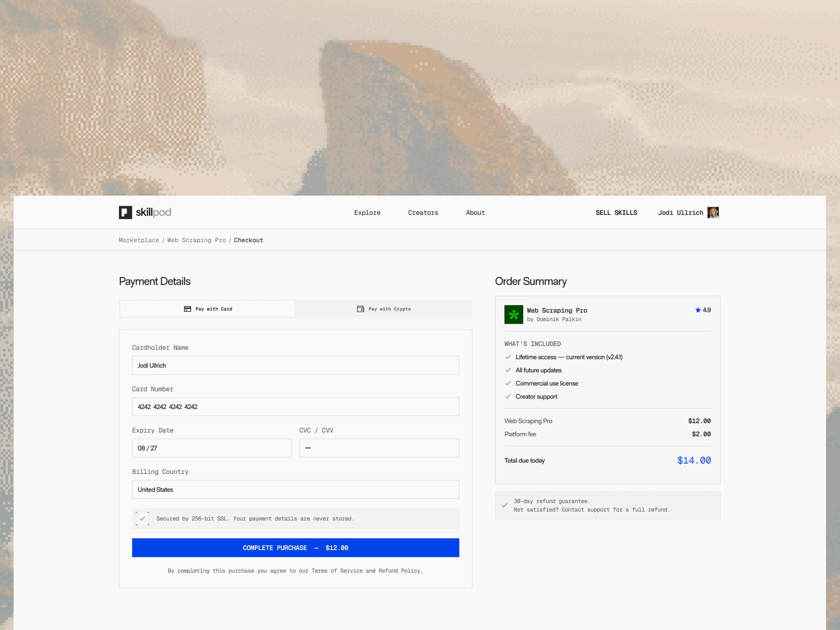The width and height of the screenshot is (840, 630).
Task: Click the crypto wallet icon
Action: [360, 309]
